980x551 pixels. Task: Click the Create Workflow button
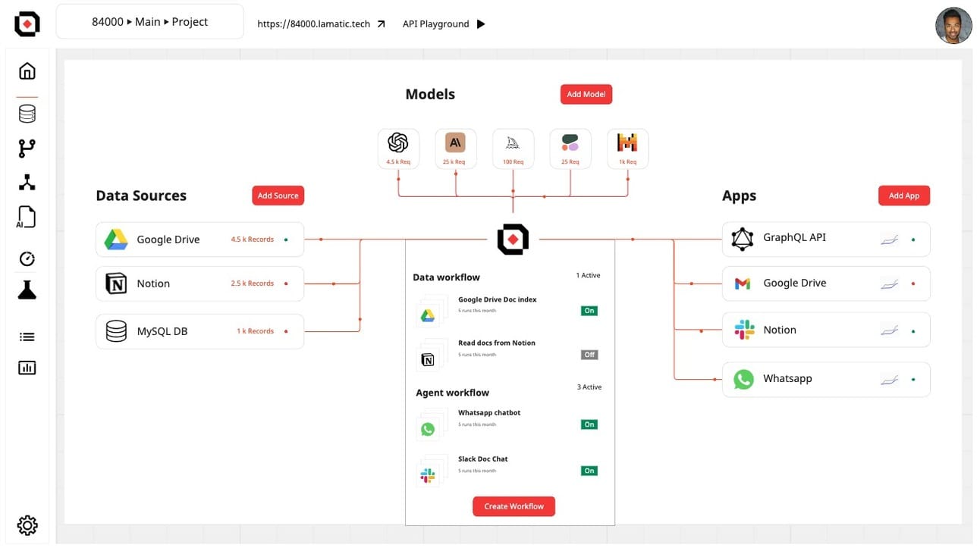click(x=514, y=506)
